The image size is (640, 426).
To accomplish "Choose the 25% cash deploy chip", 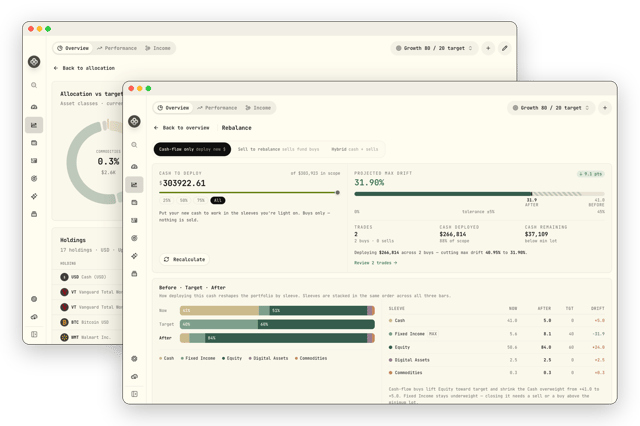I will click(x=167, y=200).
